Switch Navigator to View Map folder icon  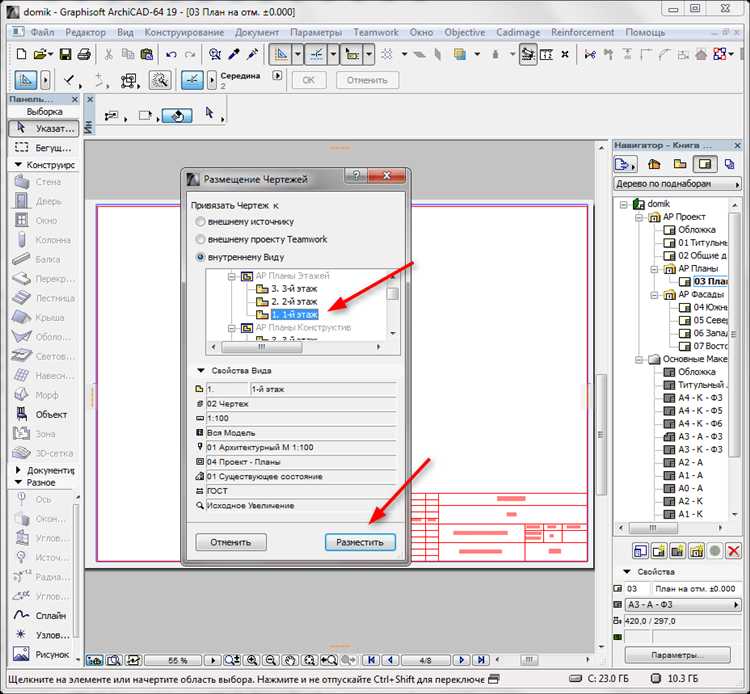tap(680, 164)
